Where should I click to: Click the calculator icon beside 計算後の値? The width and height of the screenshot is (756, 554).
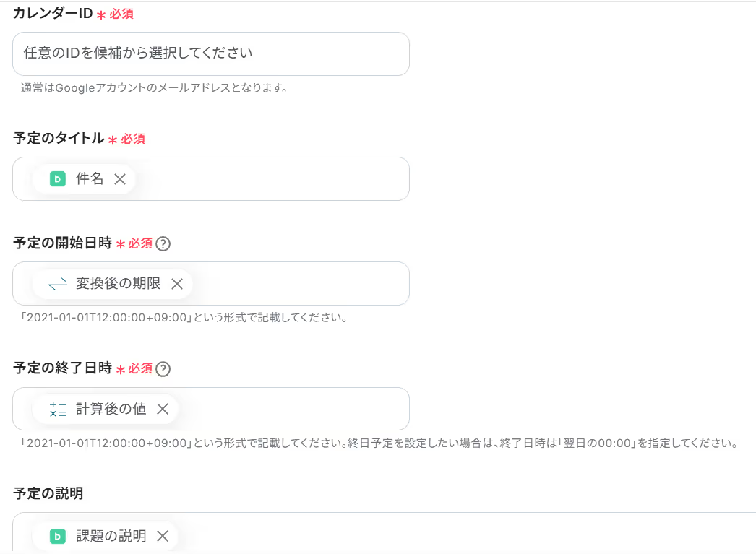click(x=58, y=409)
